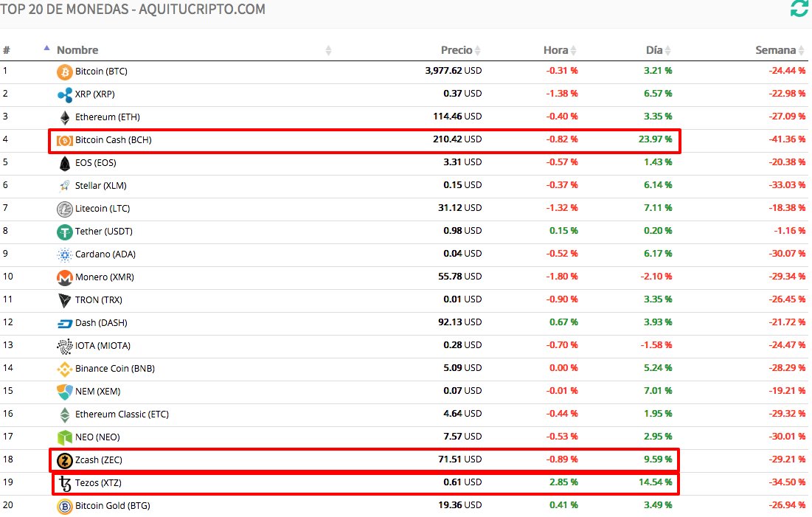Image resolution: width=812 pixels, height=517 pixels.
Task: Select the 6.57 % XRP day value
Action: point(658,94)
